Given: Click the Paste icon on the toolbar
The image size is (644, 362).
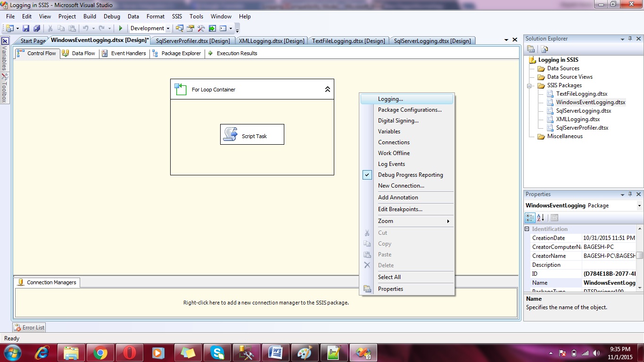Looking at the screenshot, I should (x=72, y=28).
